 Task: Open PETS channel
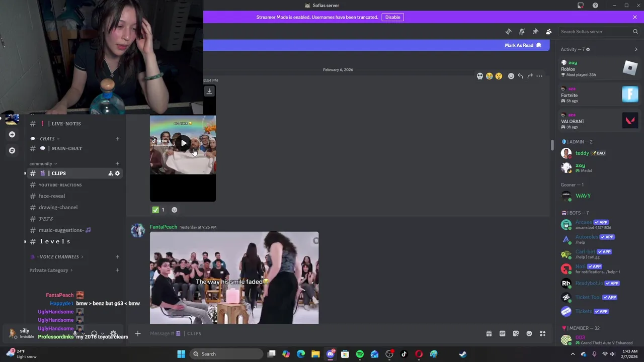[46, 219]
